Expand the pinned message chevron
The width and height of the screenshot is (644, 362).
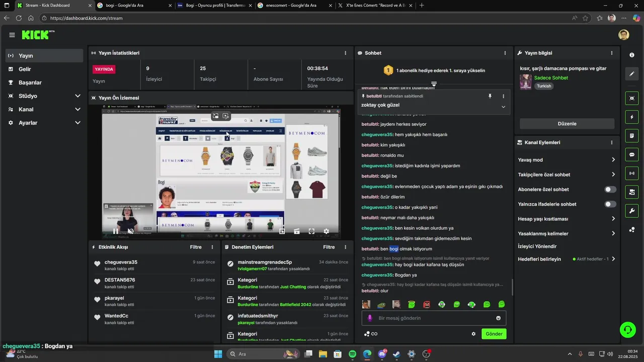pos(503,107)
